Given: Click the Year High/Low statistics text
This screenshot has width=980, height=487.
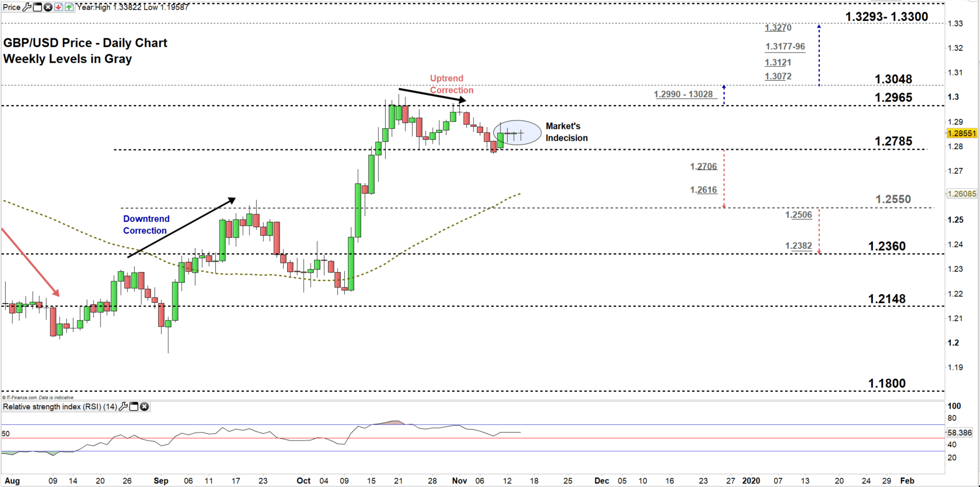Looking at the screenshot, I should click(133, 7).
